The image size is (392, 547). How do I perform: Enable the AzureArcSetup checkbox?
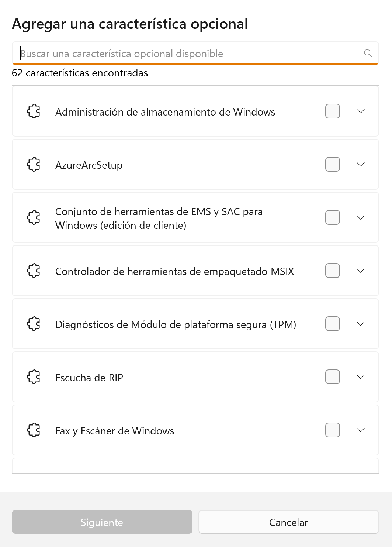tap(332, 165)
